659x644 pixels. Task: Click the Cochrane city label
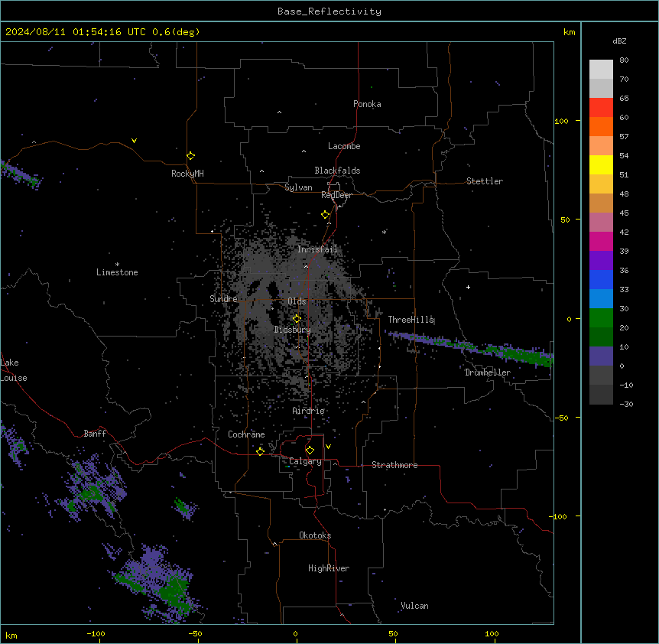(246, 434)
